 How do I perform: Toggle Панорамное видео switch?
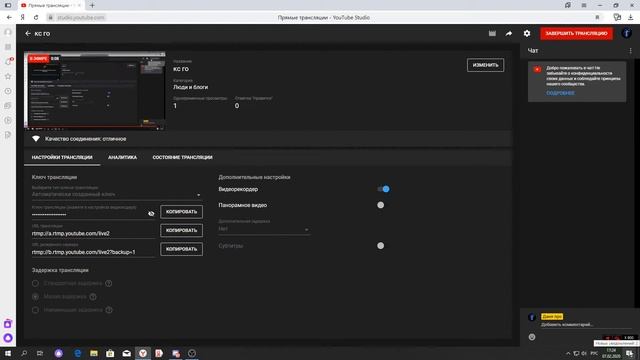[380, 205]
